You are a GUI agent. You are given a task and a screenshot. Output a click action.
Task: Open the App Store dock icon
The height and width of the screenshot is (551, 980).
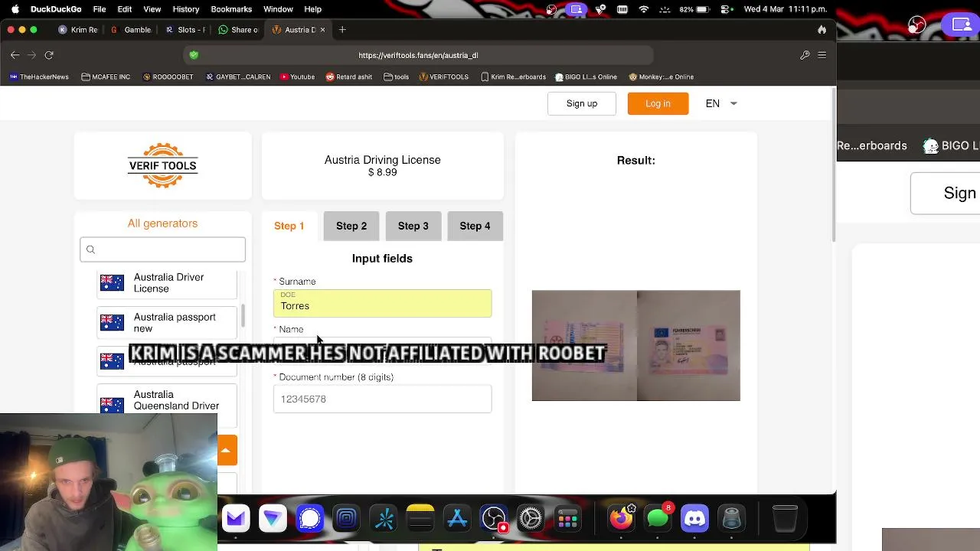(457, 519)
